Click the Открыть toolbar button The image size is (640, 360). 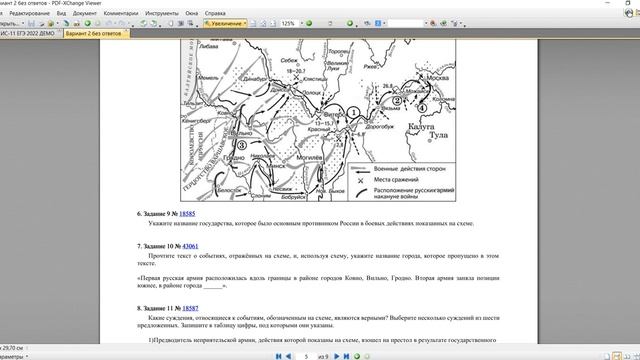[9, 24]
